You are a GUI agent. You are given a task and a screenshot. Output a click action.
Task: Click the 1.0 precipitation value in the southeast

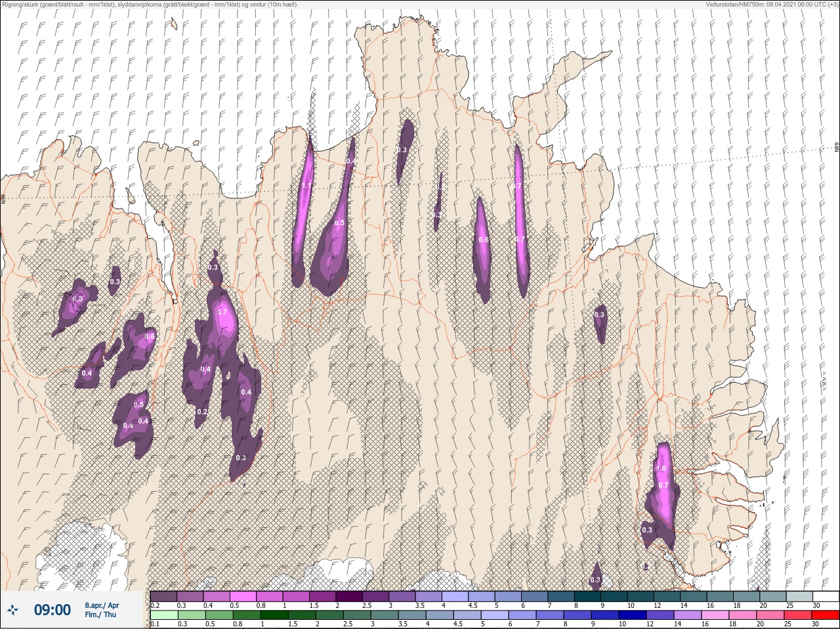[x=661, y=468]
